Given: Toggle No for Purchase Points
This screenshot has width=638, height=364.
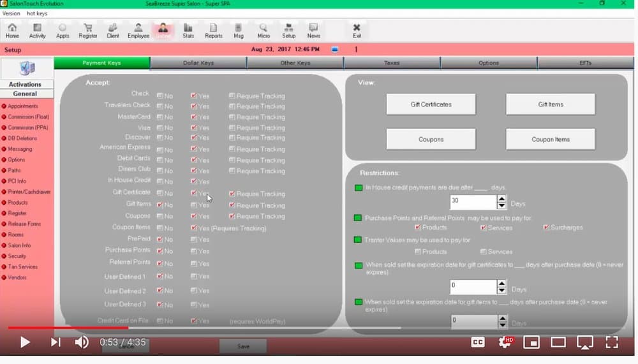Looking at the screenshot, I should point(159,251).
